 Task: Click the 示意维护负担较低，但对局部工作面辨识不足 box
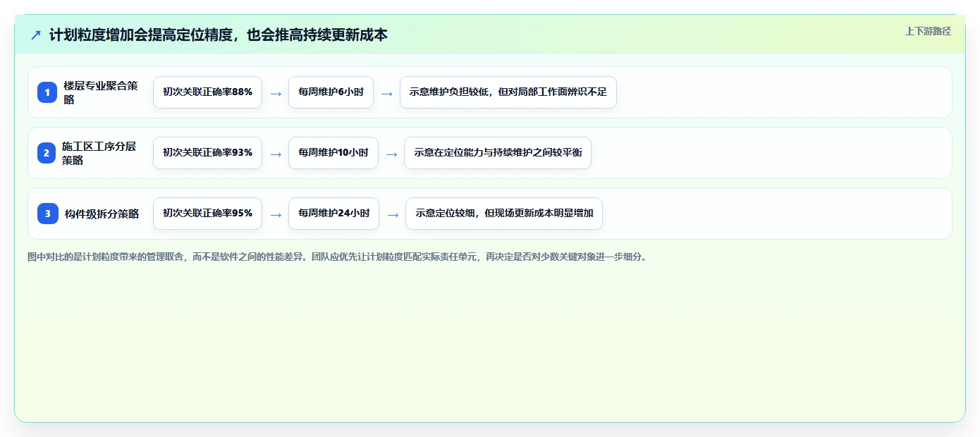[508, 92]
